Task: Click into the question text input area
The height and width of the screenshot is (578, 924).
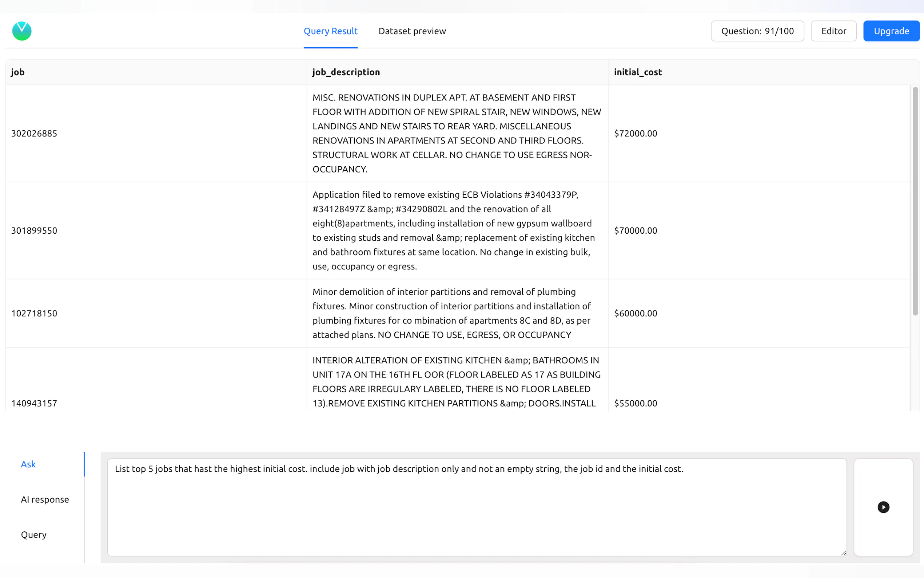Action: [x=476, y=507]
